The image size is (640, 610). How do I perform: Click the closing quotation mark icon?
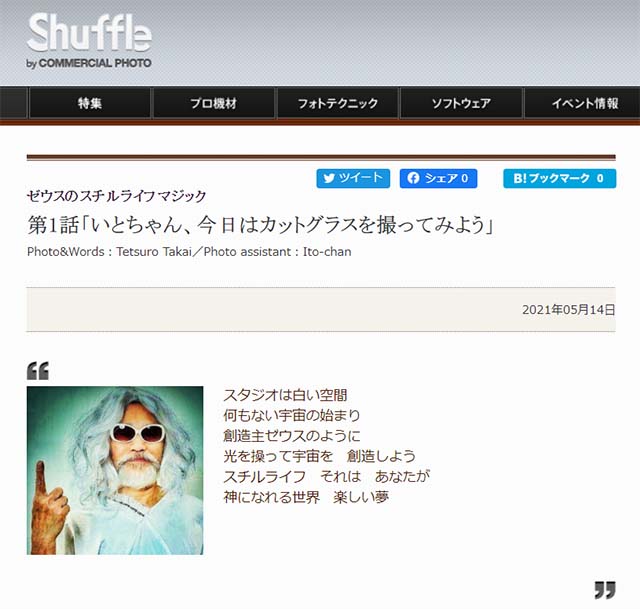605,590
